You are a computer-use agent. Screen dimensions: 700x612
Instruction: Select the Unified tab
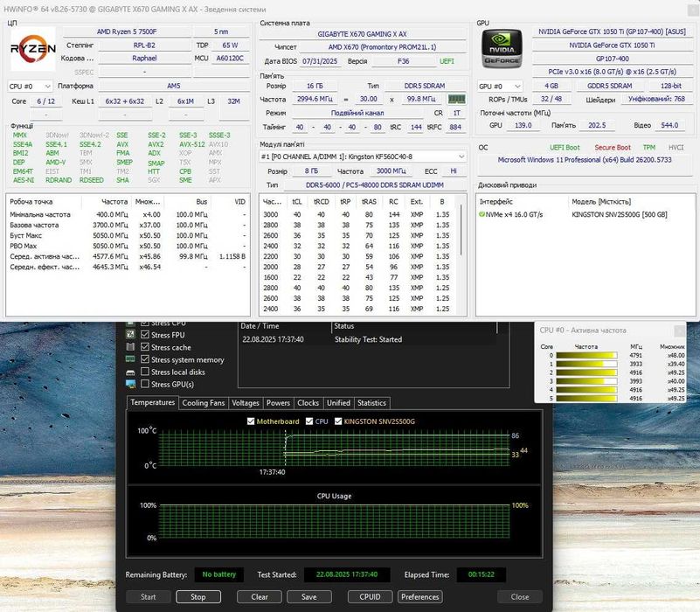(x=338, y=403)
